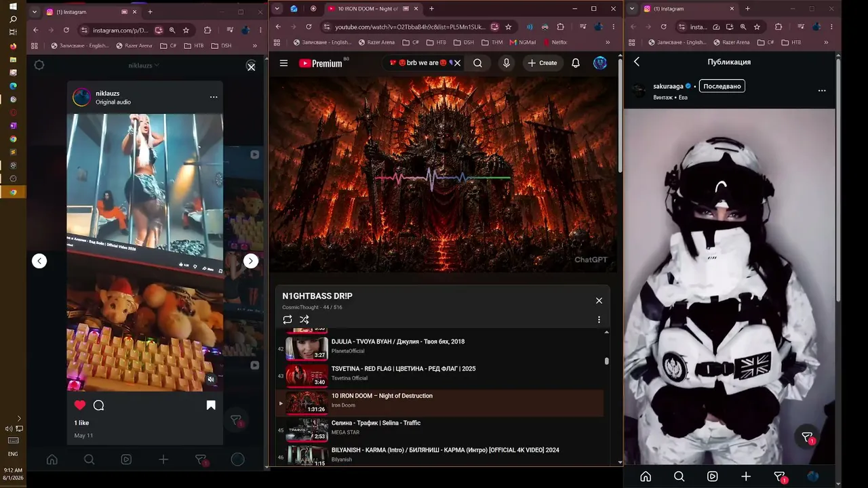Image resolution: width=868 pixels, height=488 pixels.
Task: Play DJULIA - TVOYA BYAH from the playlist
Action: tap(439, 348)
